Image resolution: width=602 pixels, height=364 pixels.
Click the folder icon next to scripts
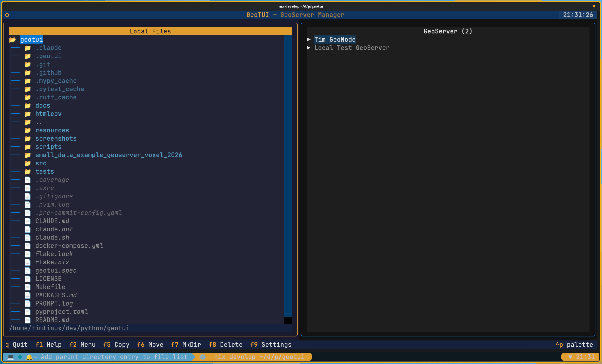28,147
